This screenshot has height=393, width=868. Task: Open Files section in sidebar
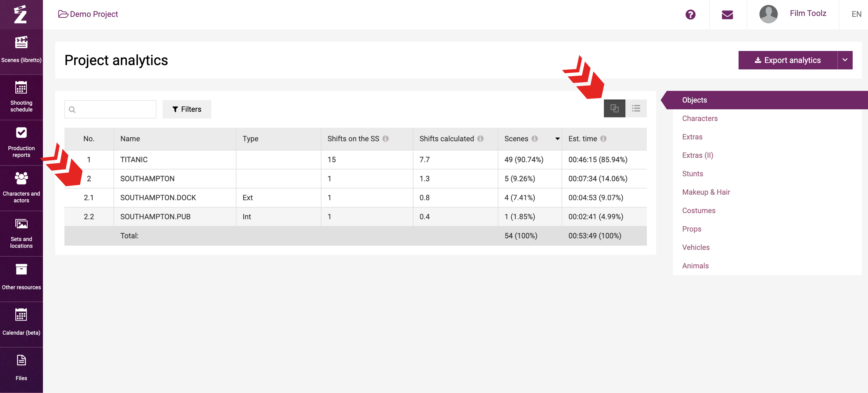[21, 369]
